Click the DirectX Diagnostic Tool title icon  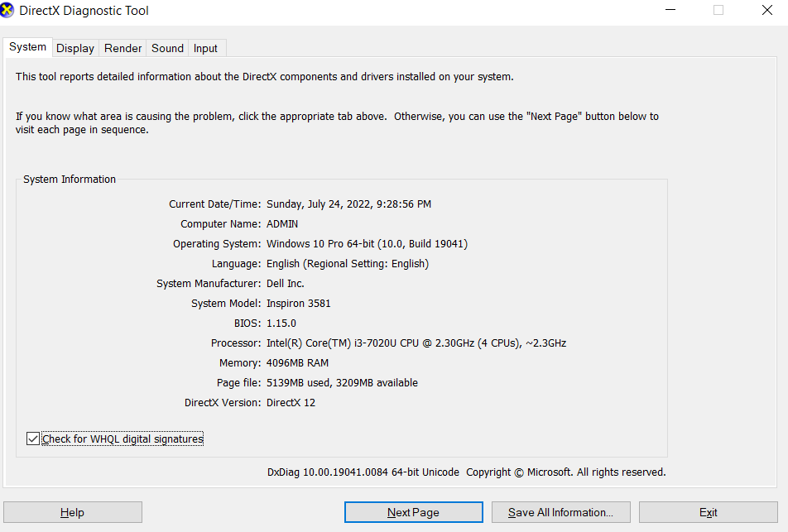pos(7,10)
